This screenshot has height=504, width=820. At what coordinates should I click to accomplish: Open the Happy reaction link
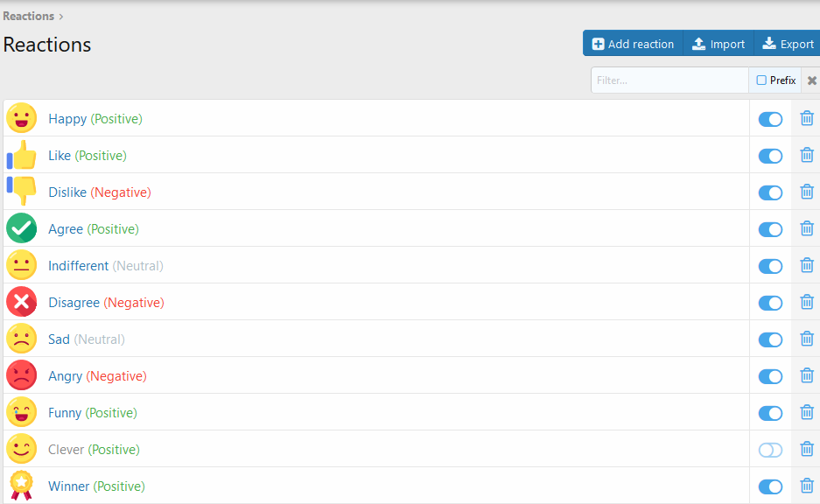67,119
